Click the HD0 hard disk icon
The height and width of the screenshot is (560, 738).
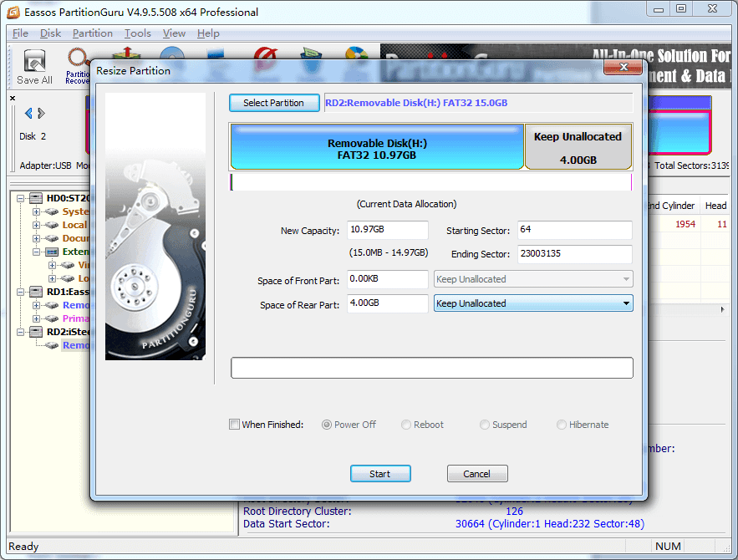pos(36,198)
